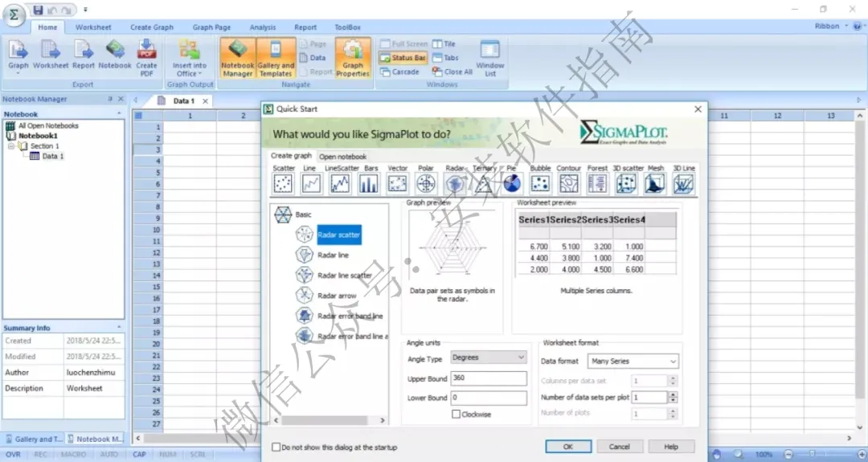The image size is (868, 462).
Task: Open quick access toolbar customize arrow
Action: (85, 10)
